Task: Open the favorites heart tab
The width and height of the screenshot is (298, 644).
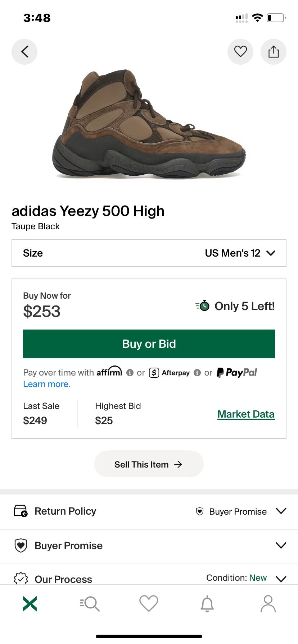Action: tap(149, 604)
